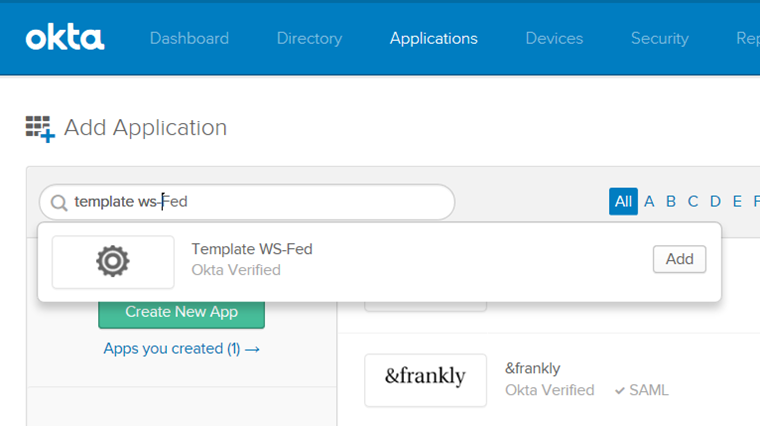
Task: Click the Template WS-Fed gear icon
Action: (x=113, y=262)
